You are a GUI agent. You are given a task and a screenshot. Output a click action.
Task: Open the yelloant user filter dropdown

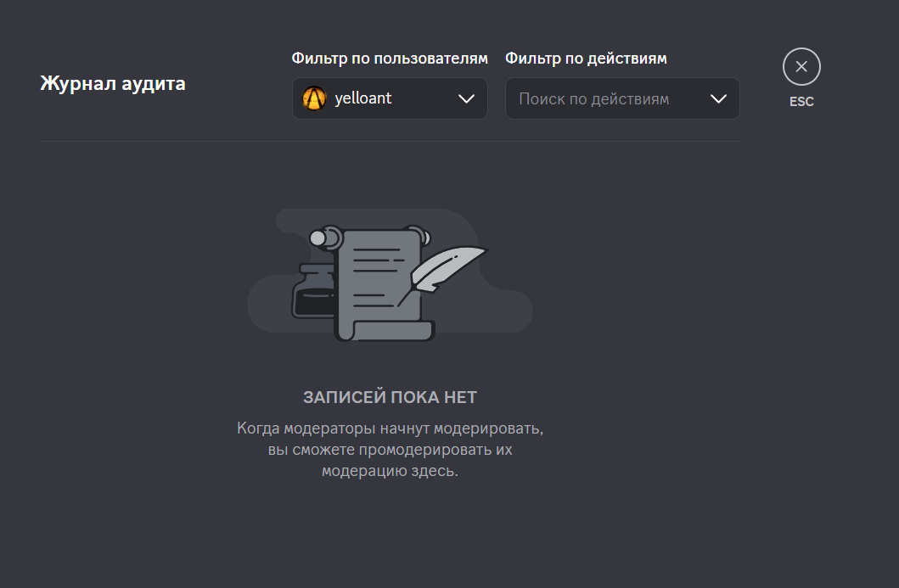click(x=390, y=98)
